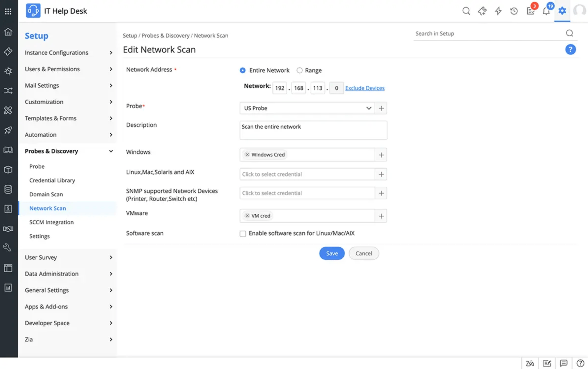This screenshot has width=588, height=369.
Task: Add new Windows credential with plus button
Action: [381, 155]
